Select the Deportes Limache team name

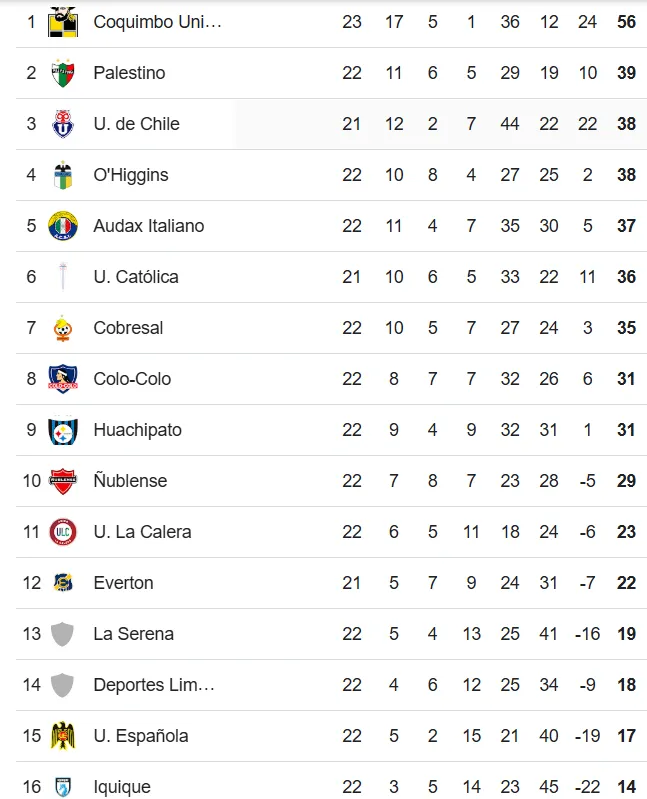click(x=154, y=685)
